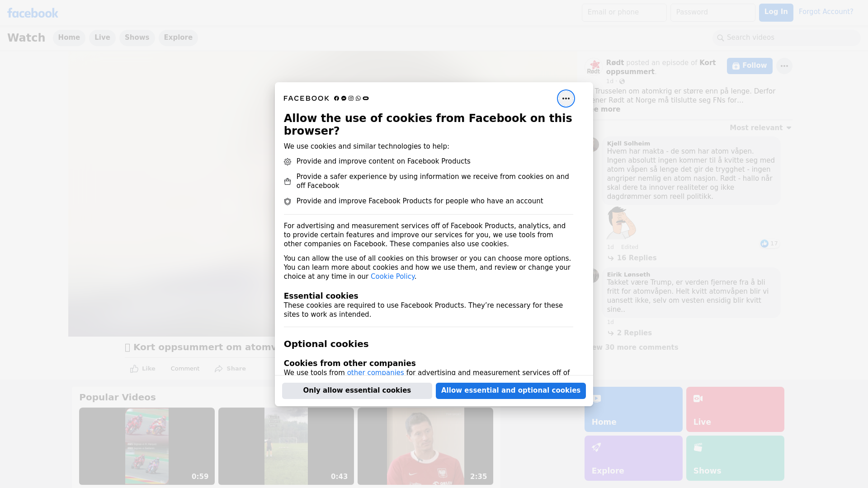
Task: Expand the Most relevant comment sorting dropdown
Action: point(760,128)
